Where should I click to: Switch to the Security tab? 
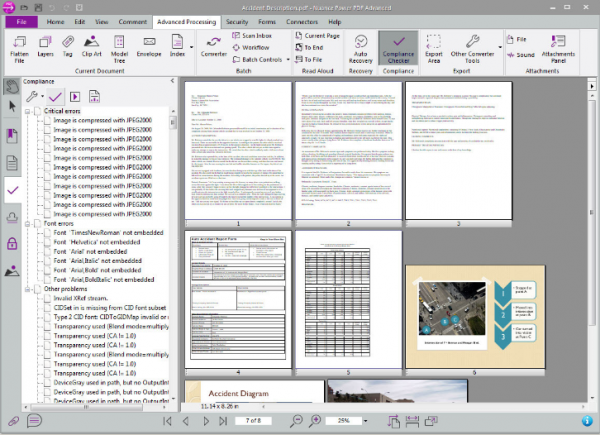pyautogui.click(x=237, y=20)
